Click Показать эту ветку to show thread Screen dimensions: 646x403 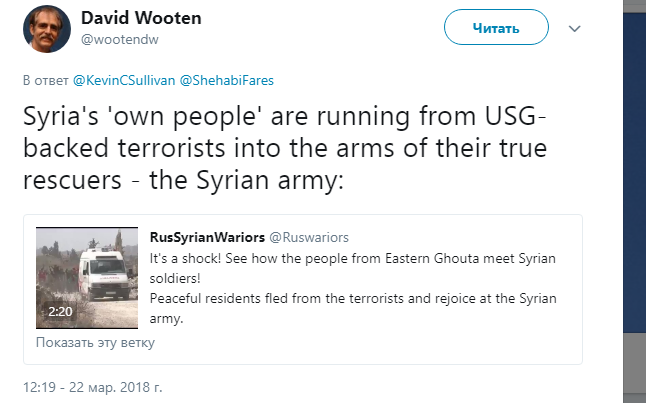[96, 343]
